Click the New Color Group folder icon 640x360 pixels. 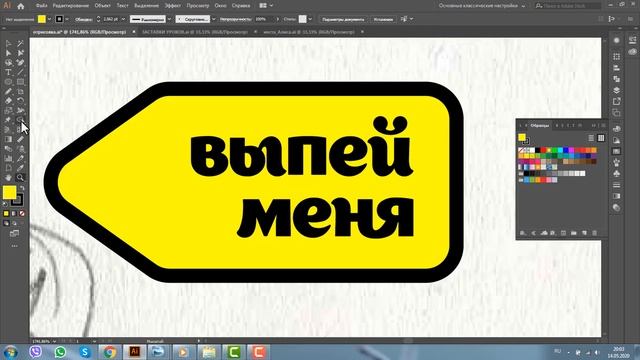point(574,233)
